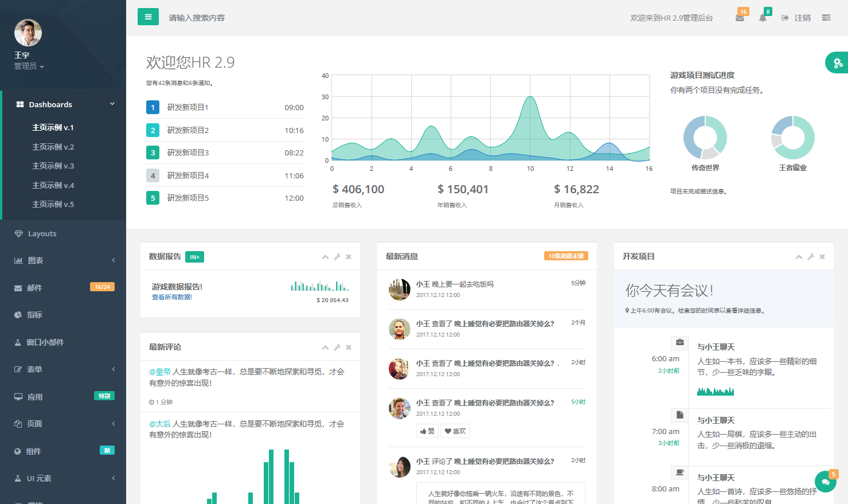This screenshot has width=848, height=504.
Task: Click the 王者霸业 donut chart
Action: coord(793,138)
